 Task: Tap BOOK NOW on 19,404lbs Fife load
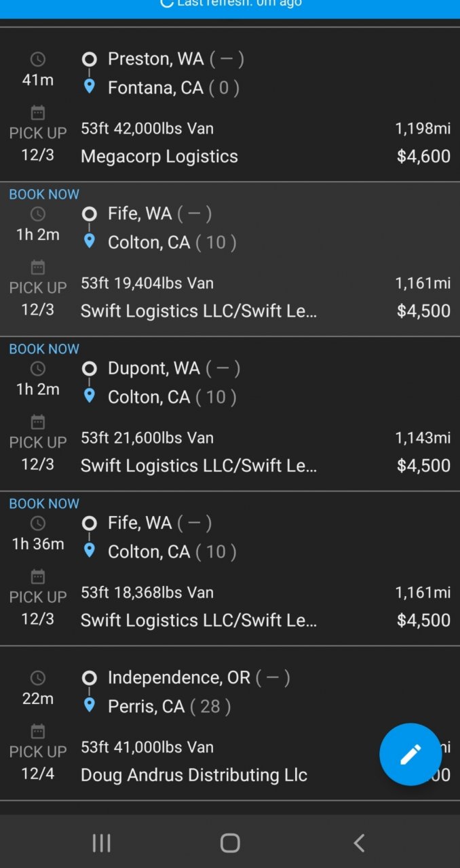(44, 195)
